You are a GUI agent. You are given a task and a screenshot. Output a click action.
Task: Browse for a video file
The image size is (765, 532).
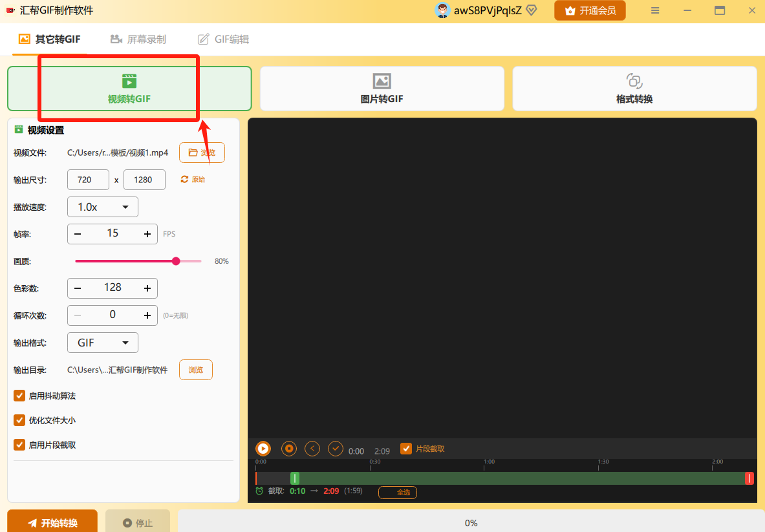pyautogui.click(x=202, y=153)
